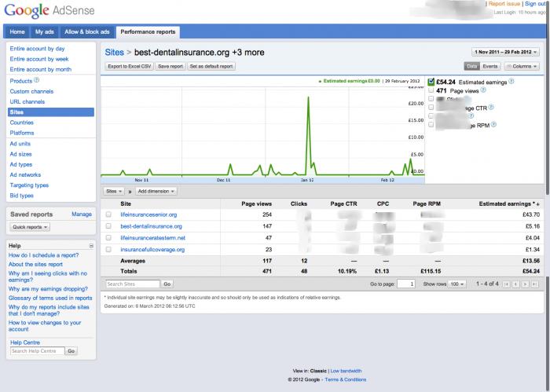Select the best-dentalinsurance.org row checkbox
The width and height of the screenshot is (550, 392).
tap(108, 226)
